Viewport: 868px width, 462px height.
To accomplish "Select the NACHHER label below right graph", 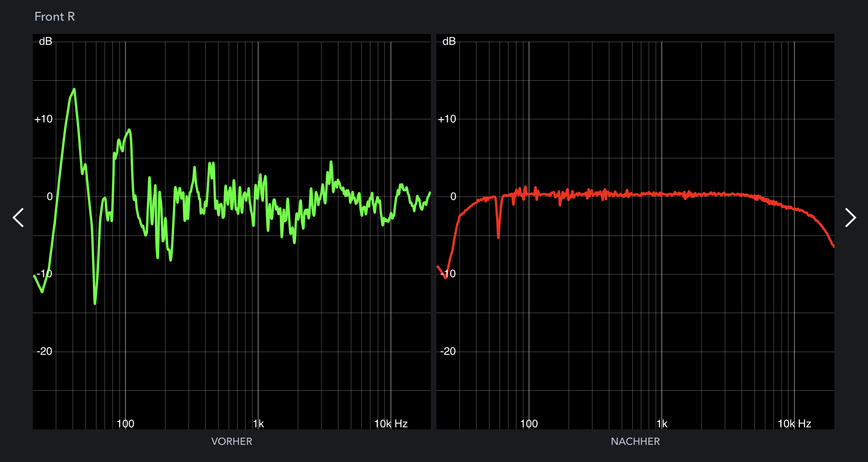I will click(635, 441).
